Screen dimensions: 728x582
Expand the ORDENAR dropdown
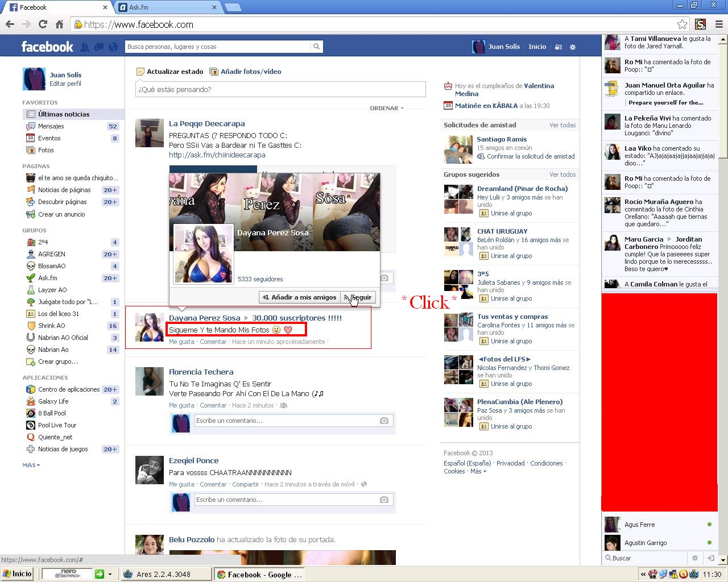(387, 108)
